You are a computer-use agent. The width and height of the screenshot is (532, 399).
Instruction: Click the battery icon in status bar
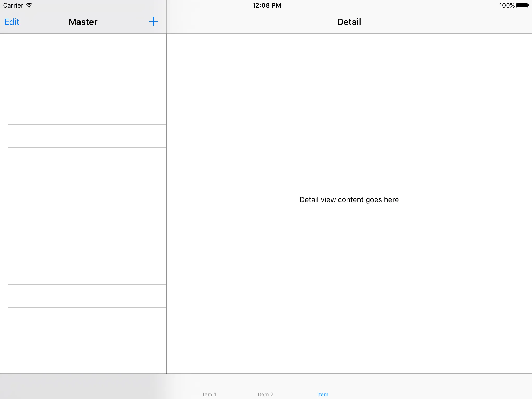click(x=522, y=5)
